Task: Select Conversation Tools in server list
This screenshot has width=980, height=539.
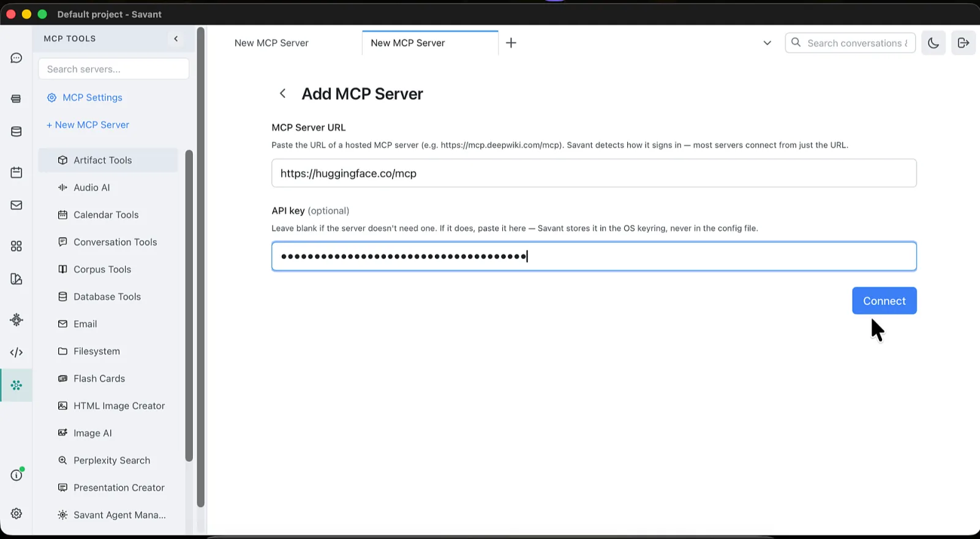Action: pyautogui.click(x=108, y=242)
